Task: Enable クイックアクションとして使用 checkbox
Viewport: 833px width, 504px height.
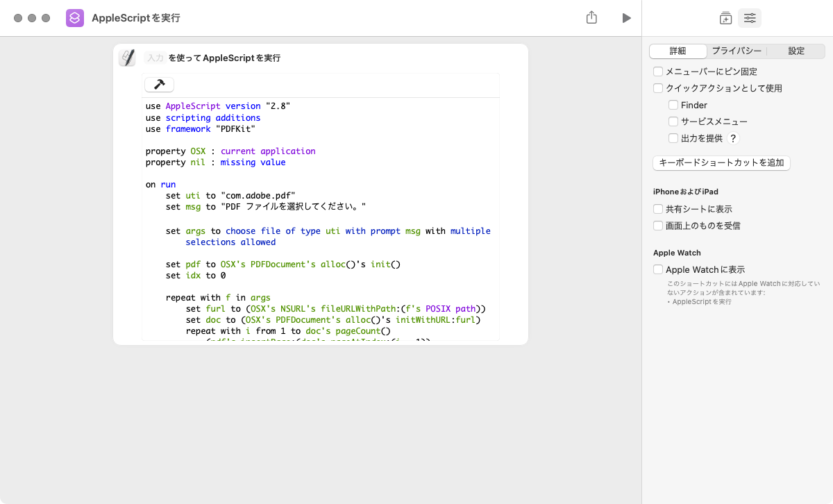Action: coord(658,88)
